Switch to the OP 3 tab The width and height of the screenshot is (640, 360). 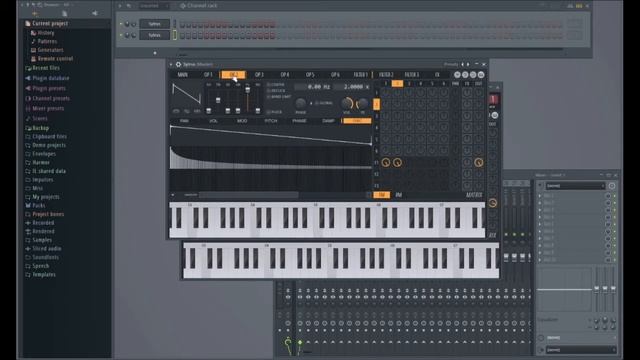click(x=259, y=75)
